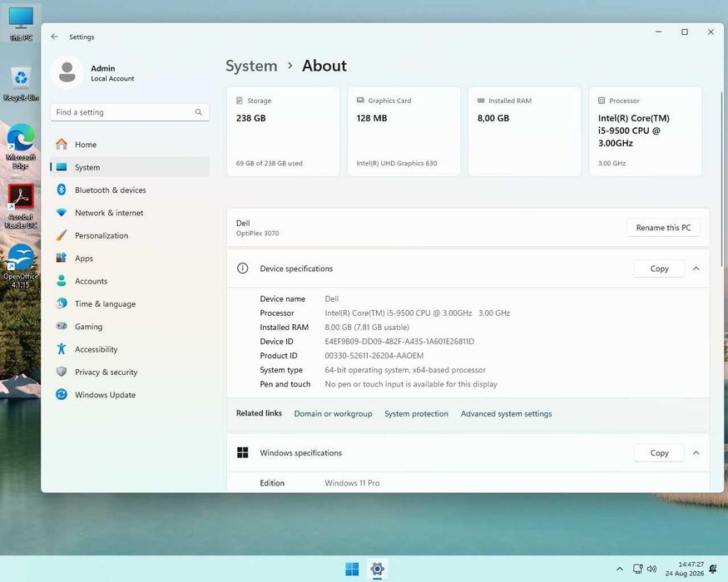Click the search magnifier in Find a setting

point(199,112)
